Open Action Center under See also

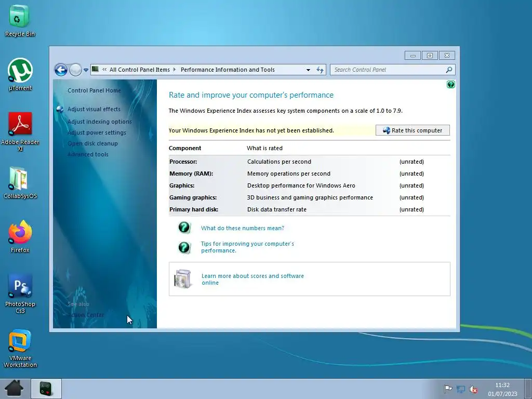pyautogui.click(x=86, y=314)
